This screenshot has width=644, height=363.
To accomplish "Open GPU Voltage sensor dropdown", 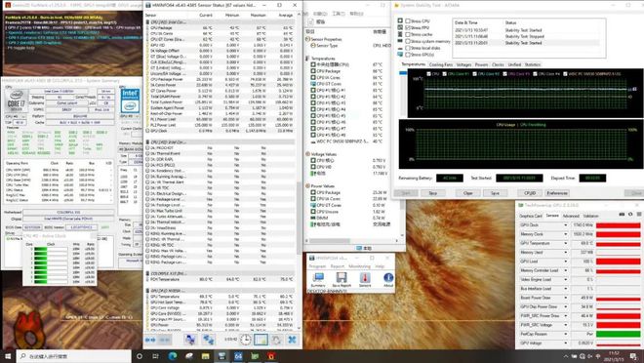I will click(566, 343).
